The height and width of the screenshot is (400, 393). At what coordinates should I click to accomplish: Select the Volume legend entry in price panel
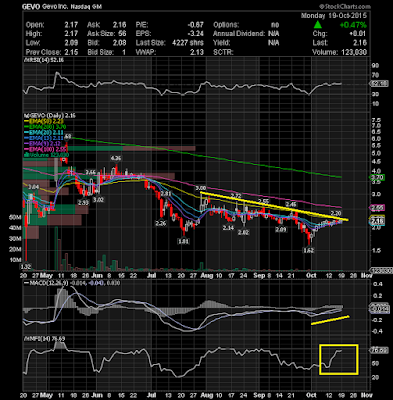click(x=46, y=155)
